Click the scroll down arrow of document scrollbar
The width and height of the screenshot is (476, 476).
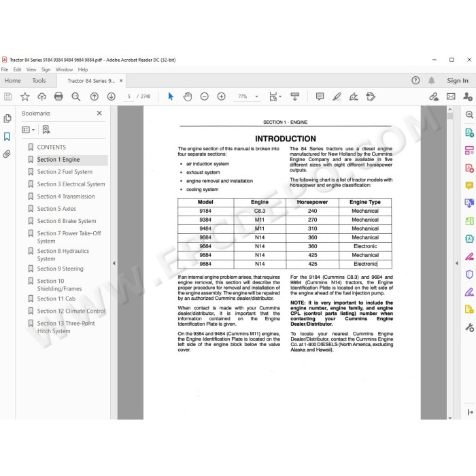[450, 418]
